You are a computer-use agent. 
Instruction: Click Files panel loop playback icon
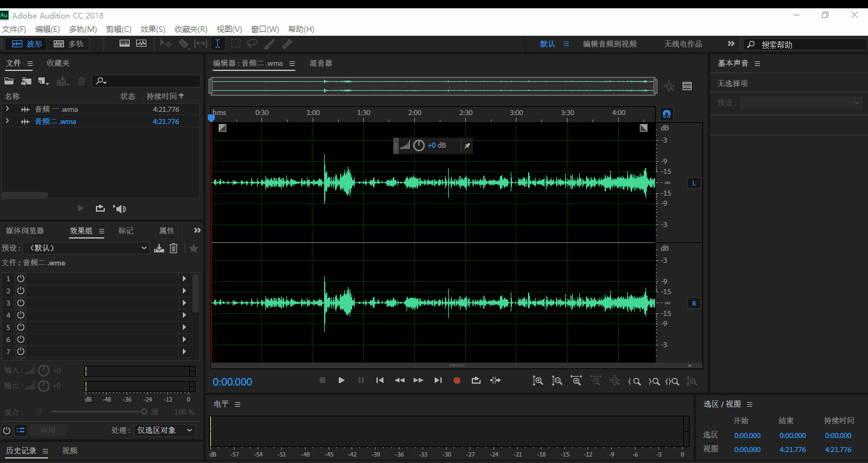tap(100, 208)
